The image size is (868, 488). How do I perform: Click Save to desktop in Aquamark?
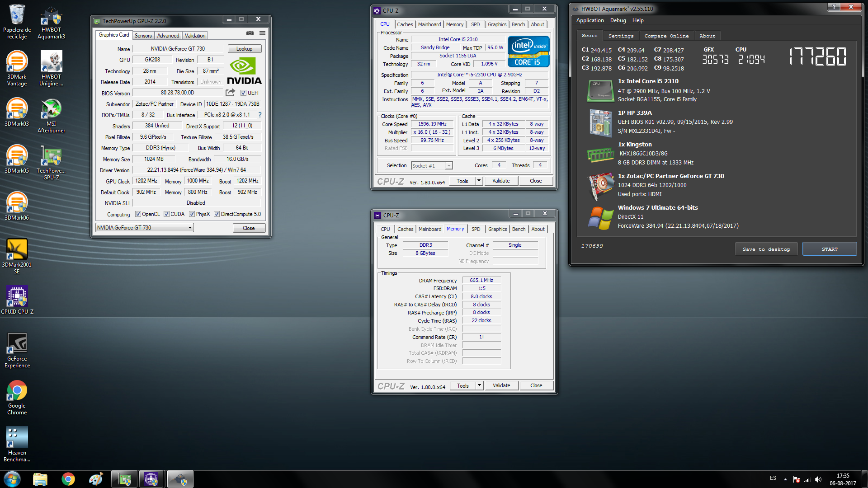(766, 249)
